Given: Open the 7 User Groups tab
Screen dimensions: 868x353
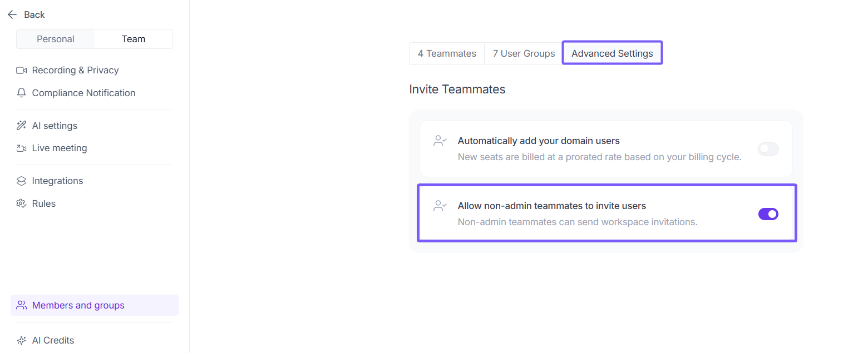Looking at the screenshot, I should (524, 53).
